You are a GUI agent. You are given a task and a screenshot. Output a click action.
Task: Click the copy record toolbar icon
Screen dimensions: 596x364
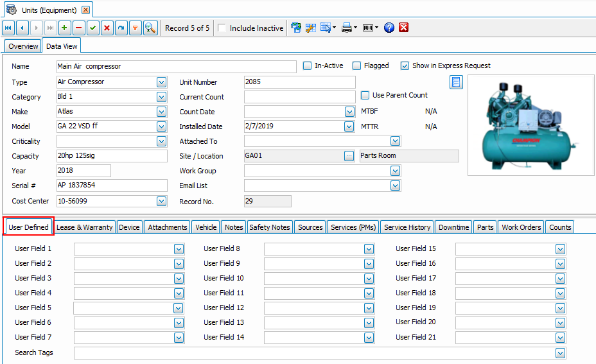[x=296, y=28]
